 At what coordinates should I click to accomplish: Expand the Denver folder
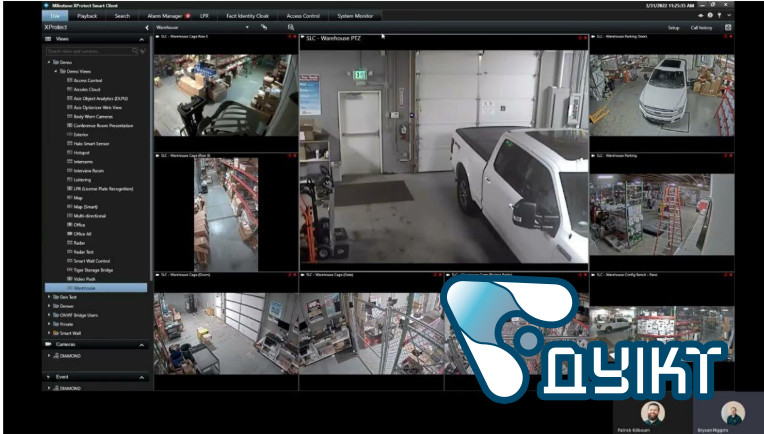pos(49,306)
